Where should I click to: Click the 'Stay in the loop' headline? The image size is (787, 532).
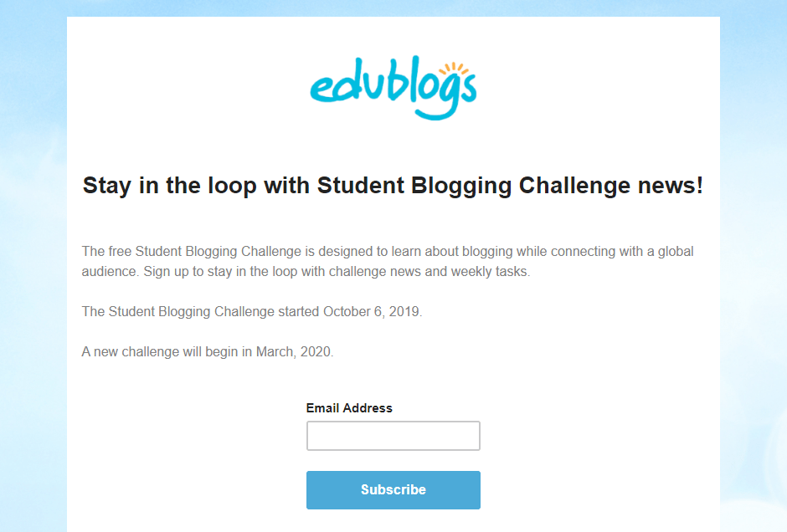(x=392, y=185)
